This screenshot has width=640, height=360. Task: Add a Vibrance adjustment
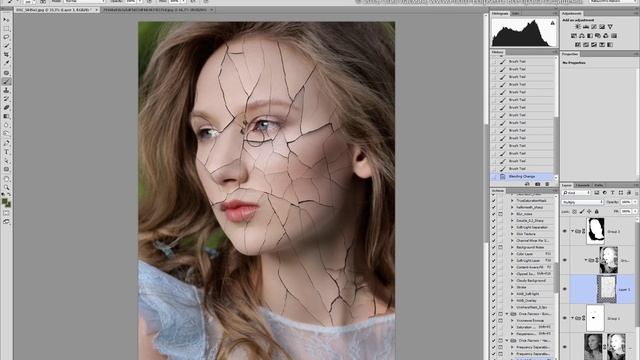coord(610,27)
